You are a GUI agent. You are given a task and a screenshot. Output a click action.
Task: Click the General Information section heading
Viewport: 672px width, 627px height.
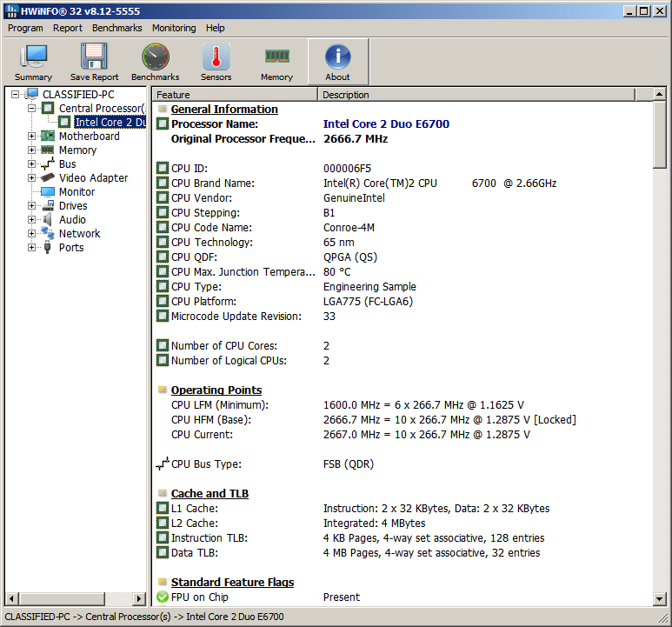click(224, 109)
